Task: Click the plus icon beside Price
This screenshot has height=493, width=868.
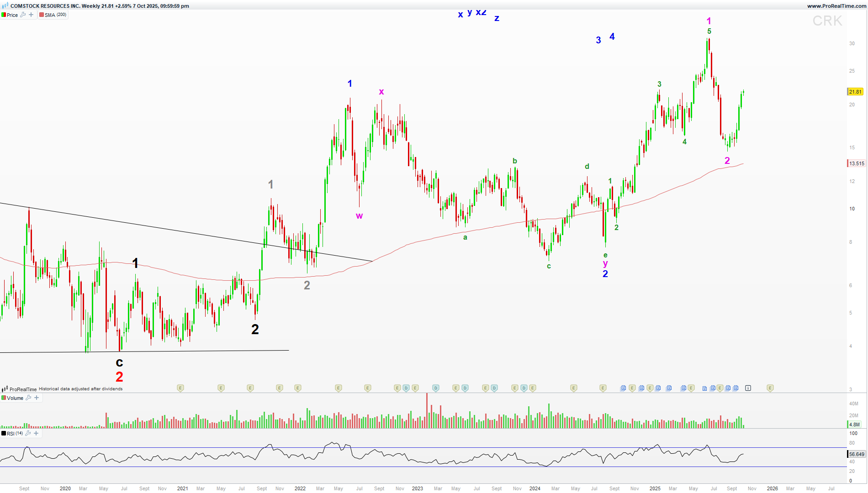Action: pyautogui.click(x=31, y=15)
